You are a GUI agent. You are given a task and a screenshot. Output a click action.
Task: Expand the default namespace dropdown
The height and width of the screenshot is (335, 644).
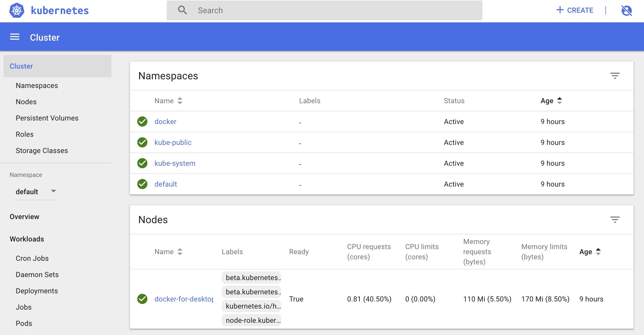[36, 192]
